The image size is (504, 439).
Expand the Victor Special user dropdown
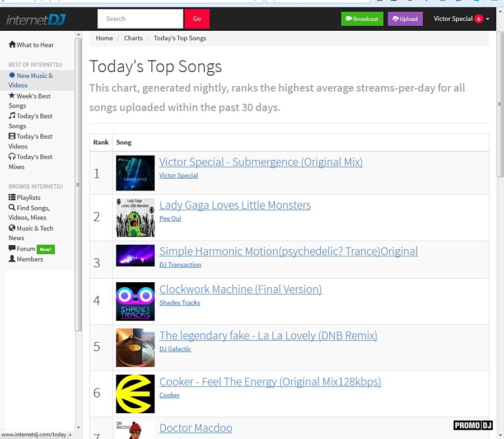(461, 19)
